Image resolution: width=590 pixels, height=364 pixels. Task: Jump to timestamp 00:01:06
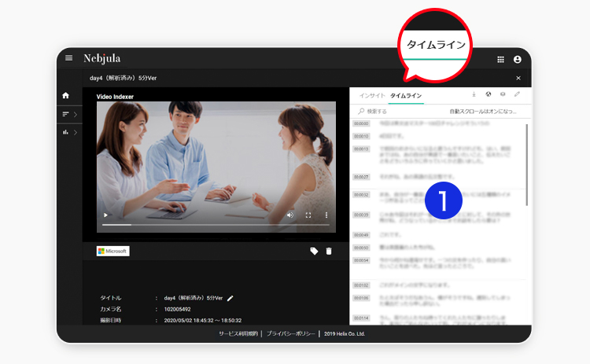coord(361,298)
